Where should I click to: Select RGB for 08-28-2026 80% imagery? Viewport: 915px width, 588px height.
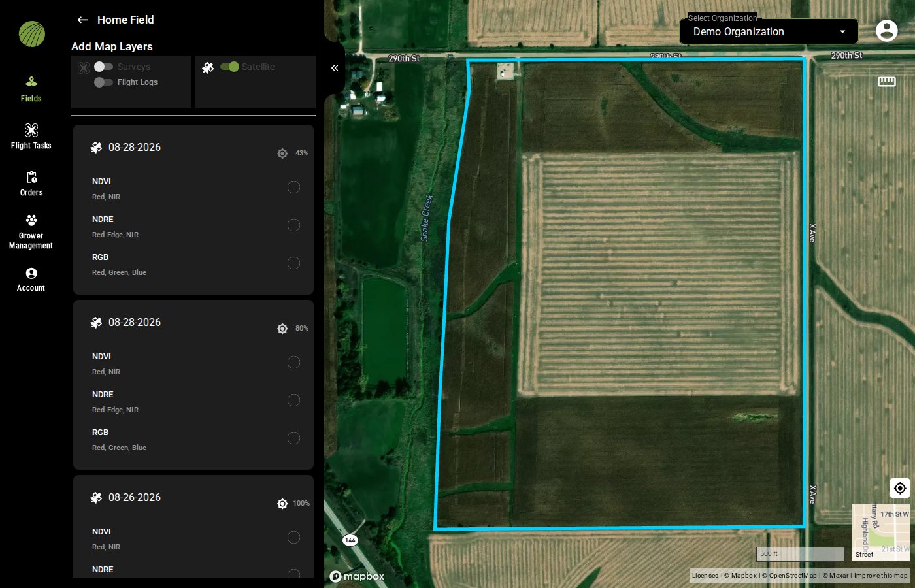coord(294,438)
